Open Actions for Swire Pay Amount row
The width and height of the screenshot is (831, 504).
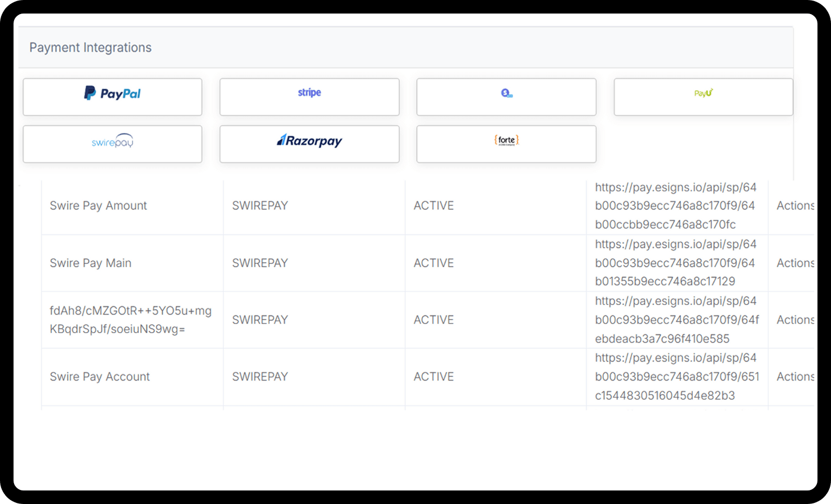795,206
